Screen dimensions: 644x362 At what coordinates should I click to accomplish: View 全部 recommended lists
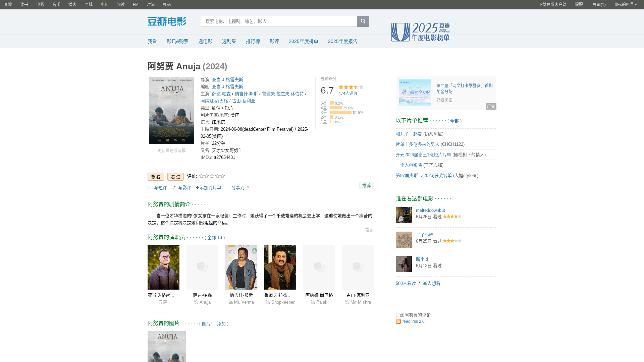click(454, 121)
